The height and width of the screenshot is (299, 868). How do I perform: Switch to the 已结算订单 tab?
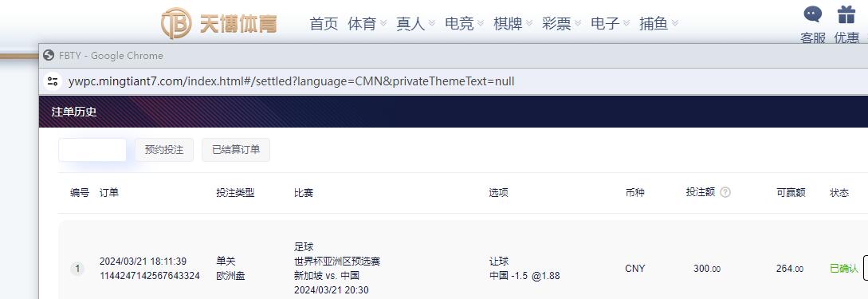pos(236,150)
